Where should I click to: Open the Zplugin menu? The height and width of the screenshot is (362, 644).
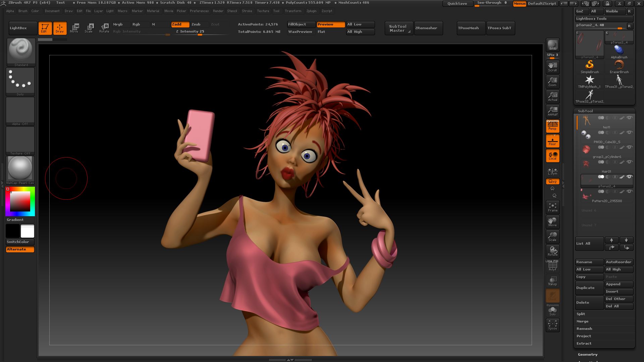tap(311, 11)
